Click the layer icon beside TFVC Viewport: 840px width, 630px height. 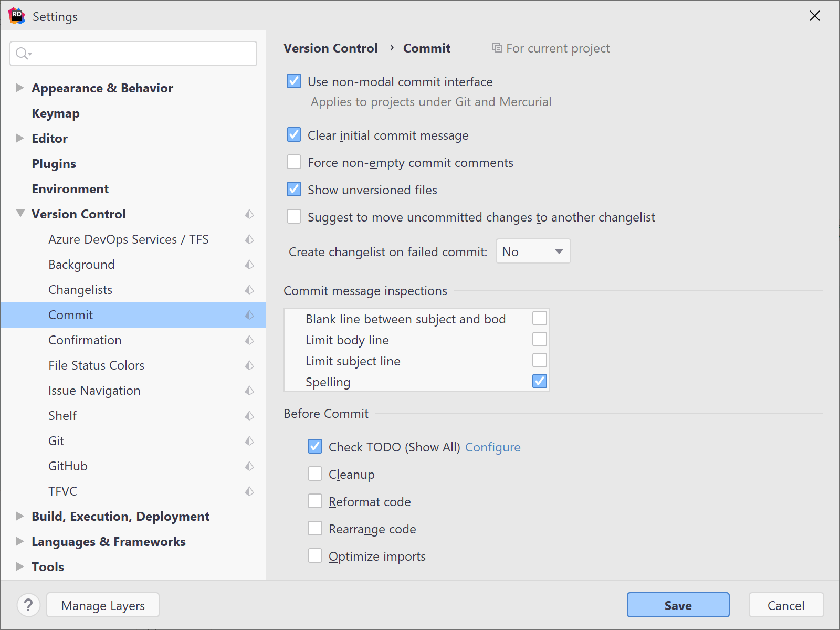(x=249, y=491)
